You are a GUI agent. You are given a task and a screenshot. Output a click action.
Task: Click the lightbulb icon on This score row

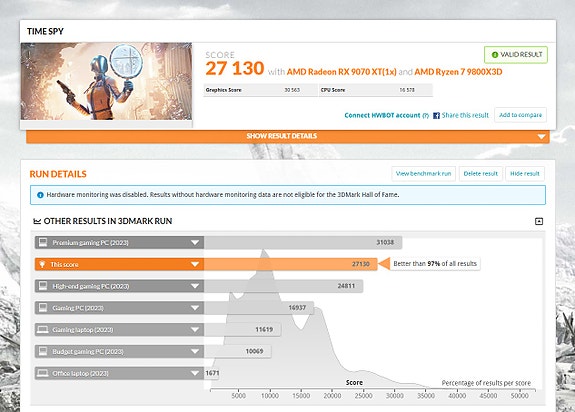[x=43, y=264]
